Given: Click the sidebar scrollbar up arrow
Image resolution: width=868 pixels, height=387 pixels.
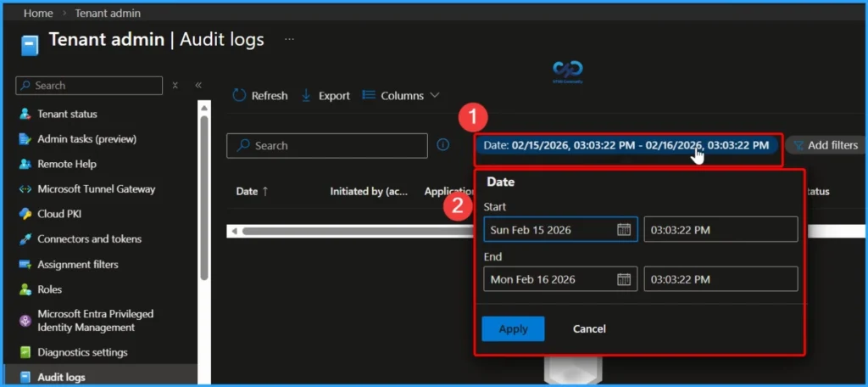Looking at the screenshot, I should point(204,108).
